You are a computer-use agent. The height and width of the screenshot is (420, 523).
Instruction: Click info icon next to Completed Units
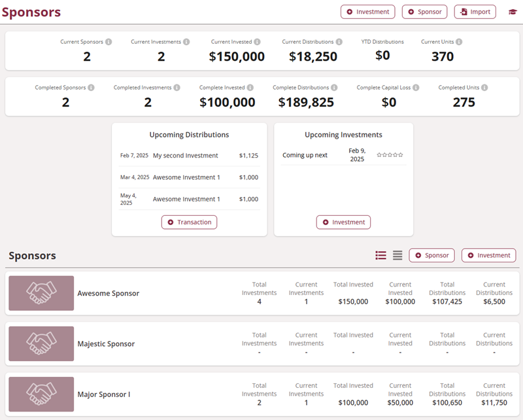484,88
